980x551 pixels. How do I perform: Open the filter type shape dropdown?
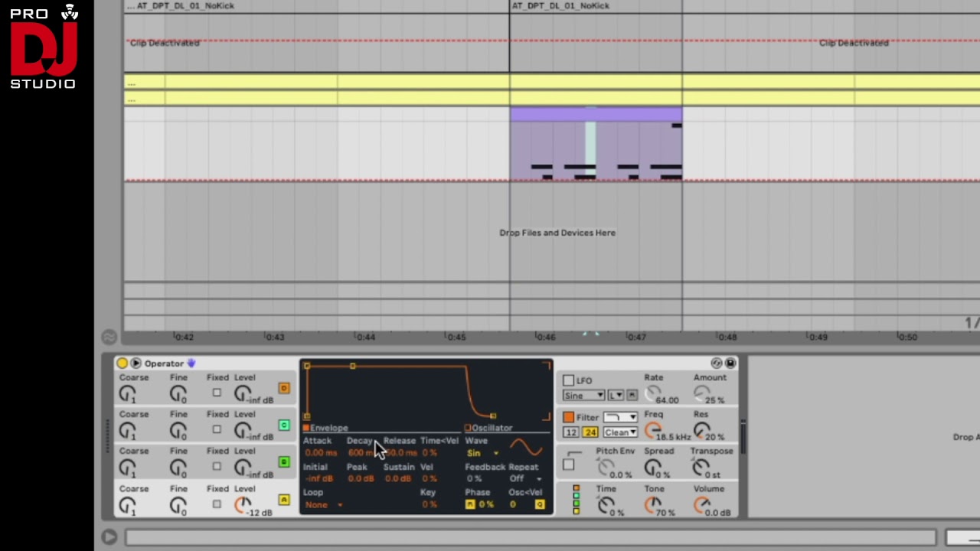[620, 417]
